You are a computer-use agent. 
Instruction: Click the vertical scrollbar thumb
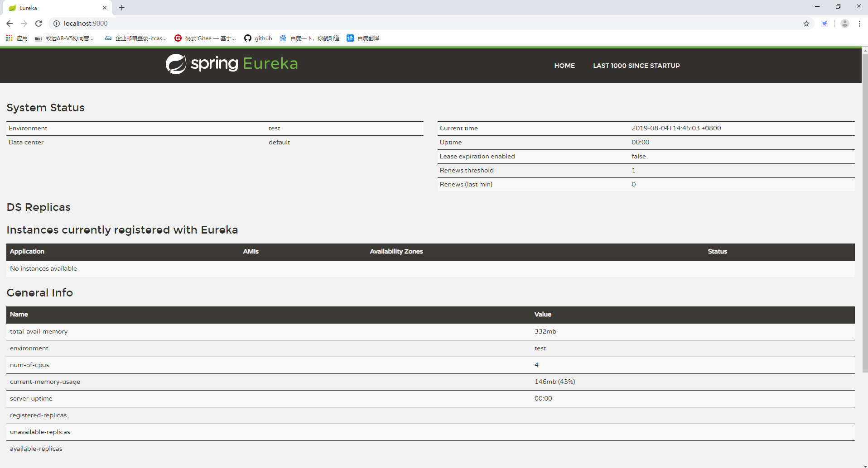(865, 213)
